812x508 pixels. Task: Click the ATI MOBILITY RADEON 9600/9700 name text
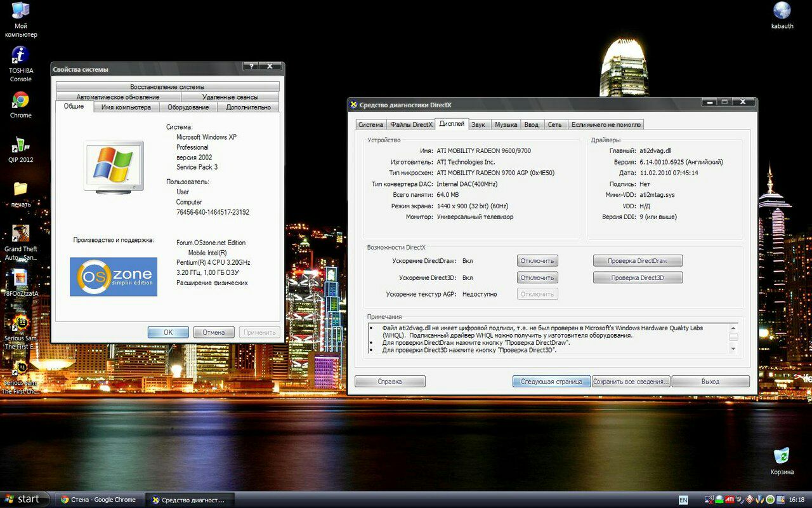(484, 150)
